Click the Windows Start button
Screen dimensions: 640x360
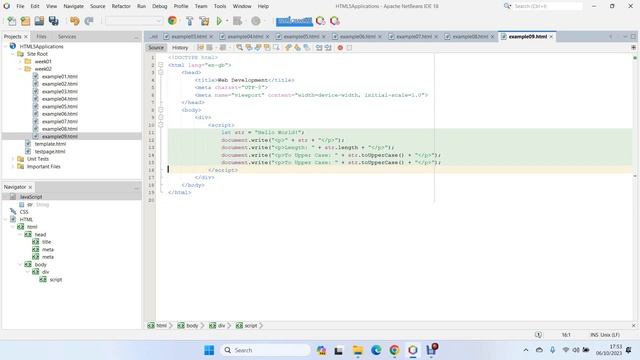[209, 350]
